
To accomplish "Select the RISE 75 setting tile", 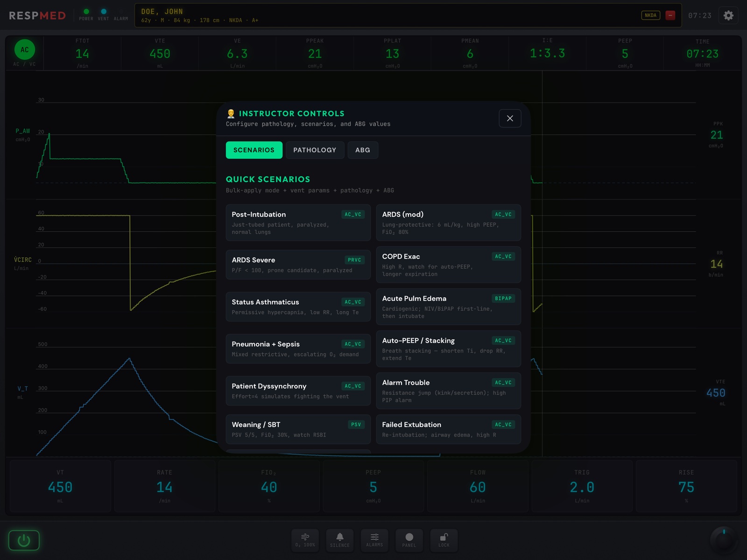I will pyautogui.click(x=686, y=486).
